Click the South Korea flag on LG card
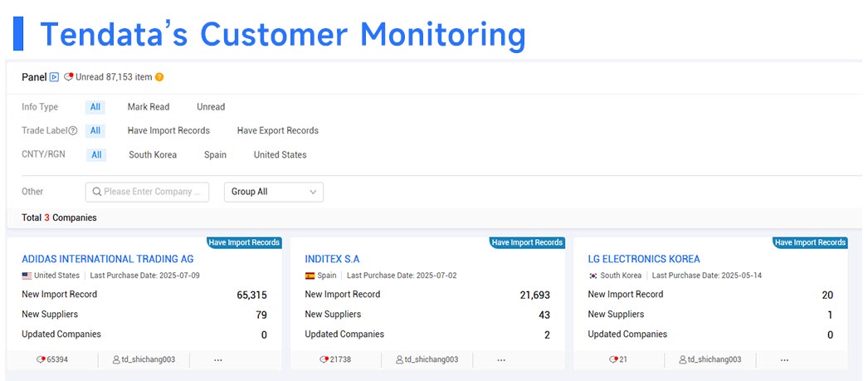868x381 pixels. point(592,276)
